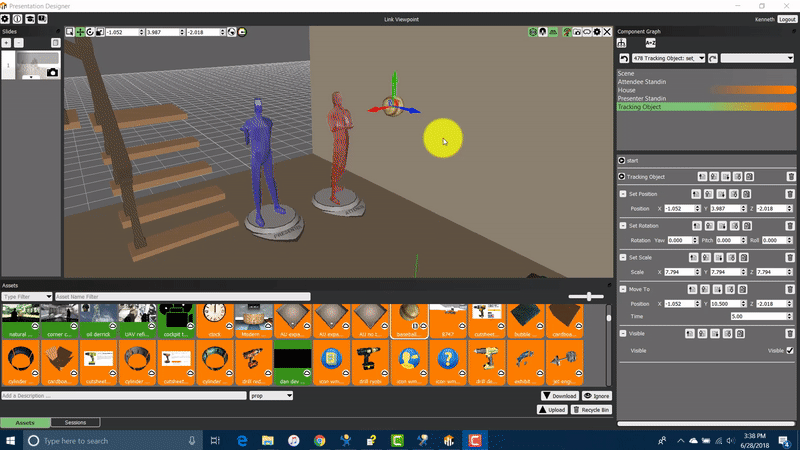Image resolution: width=800 pixels, height=450 pixels.
Task: Remove slide with the minus button
Action: point(19,43)
